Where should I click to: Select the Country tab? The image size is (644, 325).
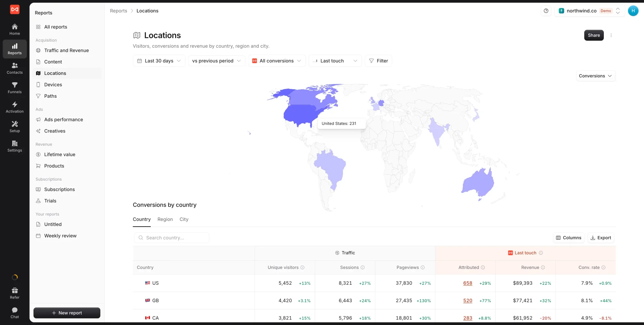pyautogui.click(x=142, y=219)
